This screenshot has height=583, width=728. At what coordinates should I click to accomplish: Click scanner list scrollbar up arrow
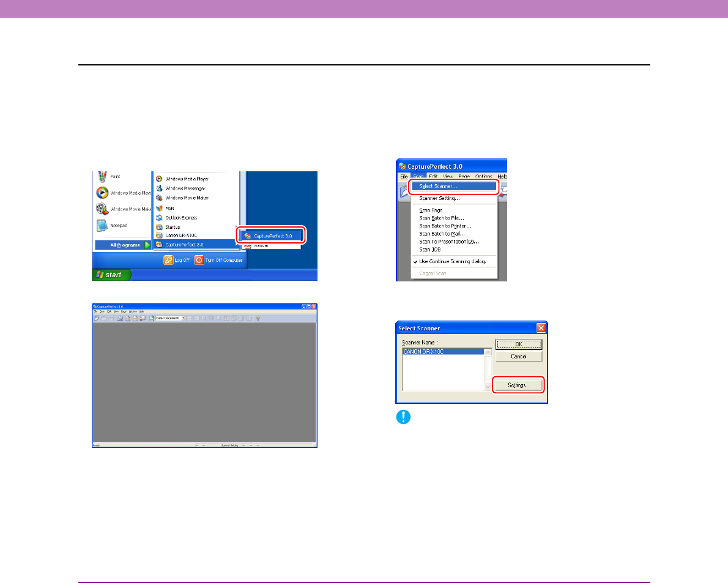point(488,352)
